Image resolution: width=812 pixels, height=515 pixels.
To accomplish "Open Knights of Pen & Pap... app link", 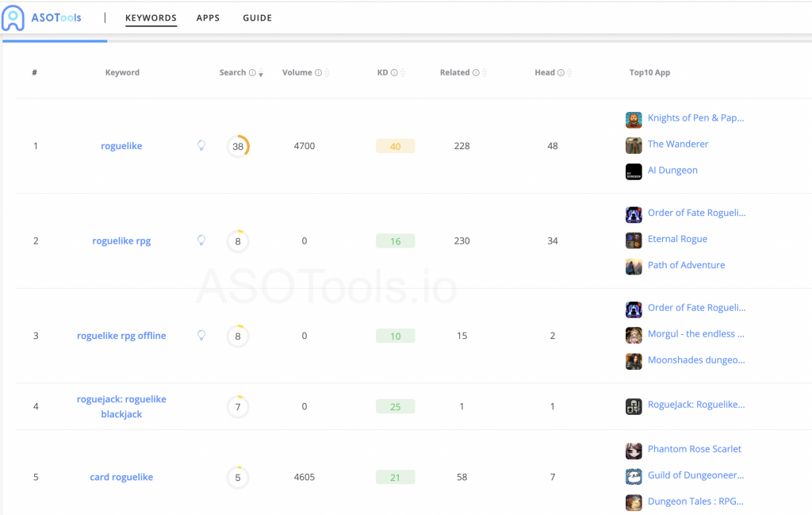I will [x=695, y=118].
